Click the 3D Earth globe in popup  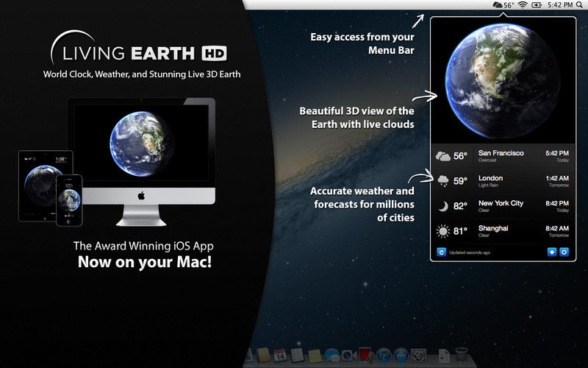pyautogui.click(x=502, y=81)
